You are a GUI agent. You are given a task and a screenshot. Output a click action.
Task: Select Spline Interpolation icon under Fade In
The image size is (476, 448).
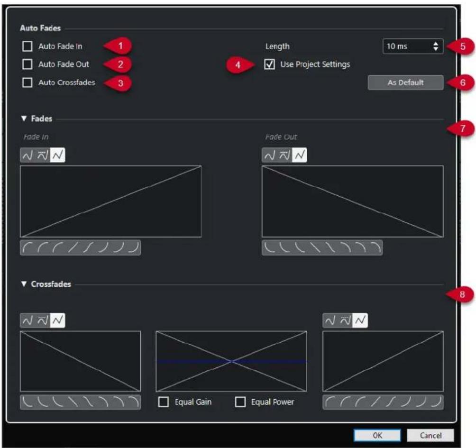[x=28, y=155]
